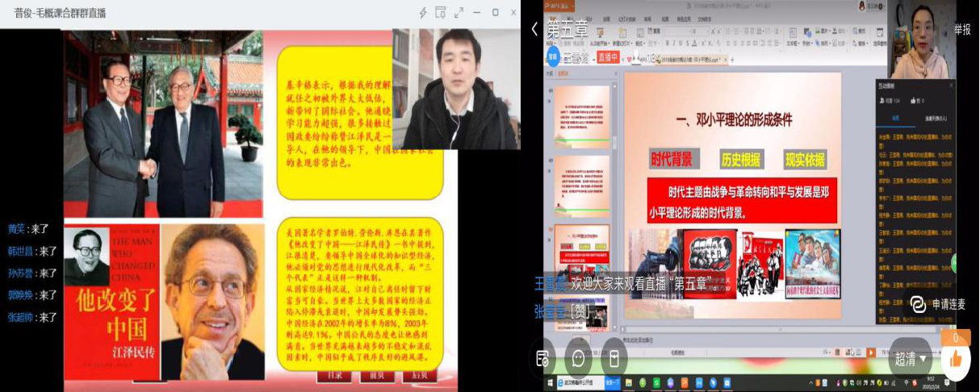980x392 pixels.
Task: Click the phone screen icon in bottom controls
Action: coord(614,358)
